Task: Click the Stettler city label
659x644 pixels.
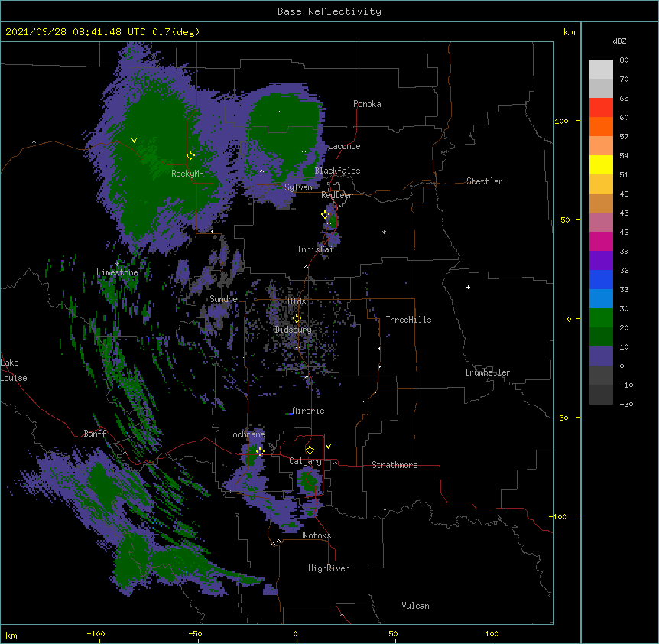Action: coord(485,181)
